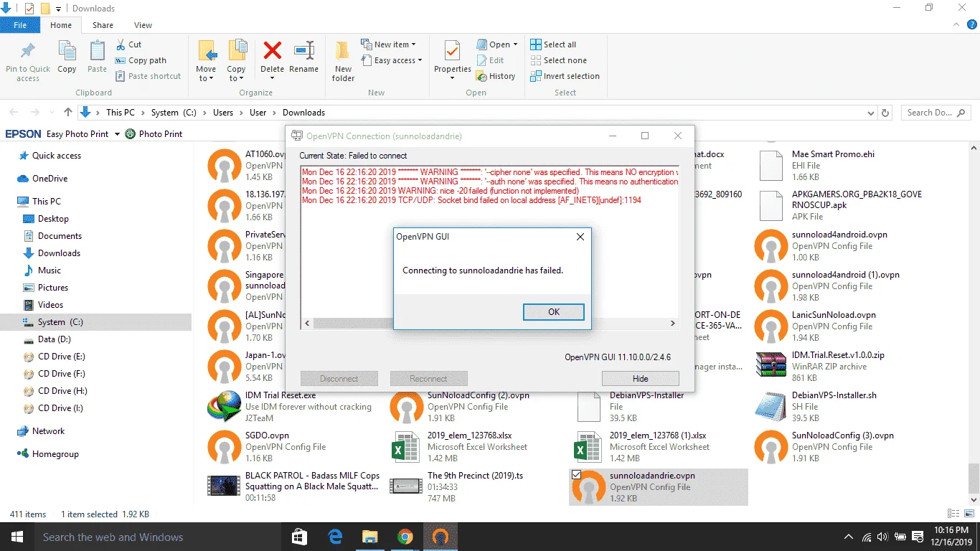Click the History button
The height and width of the screenshot is (551, 980).
496,76
